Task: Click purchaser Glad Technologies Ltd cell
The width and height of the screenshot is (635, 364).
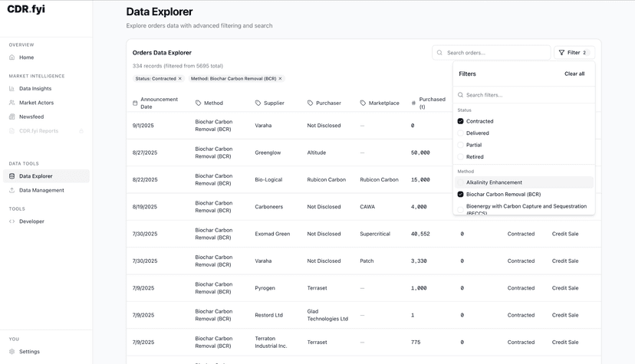Action: point(327,316)
